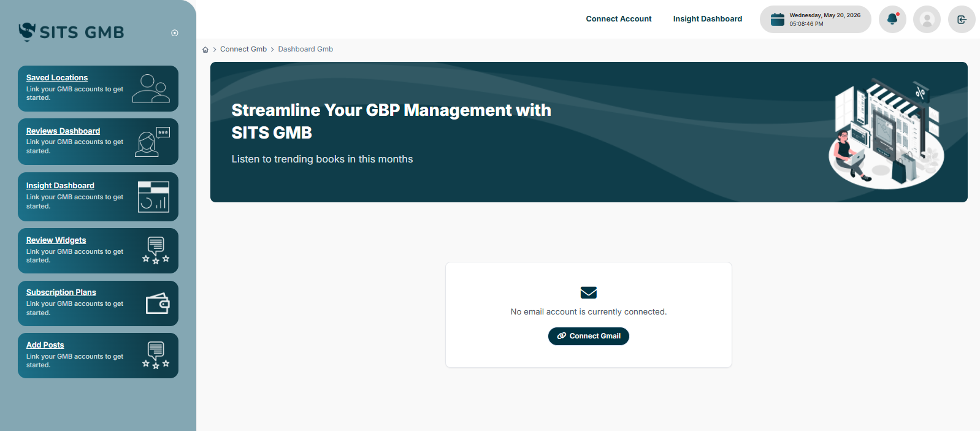Click 'Listen to trending books in this months' text
Screen dimensions: 980x431
click(322, 159)
